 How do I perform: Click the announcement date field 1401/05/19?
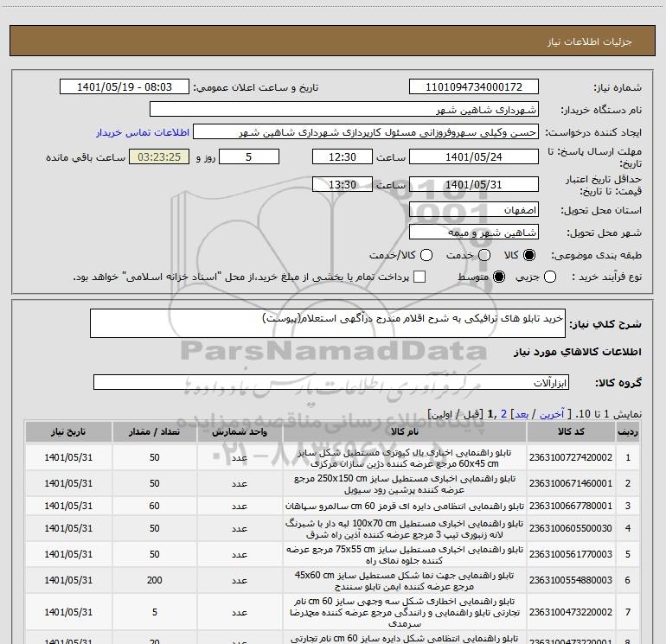pos(125,87)
